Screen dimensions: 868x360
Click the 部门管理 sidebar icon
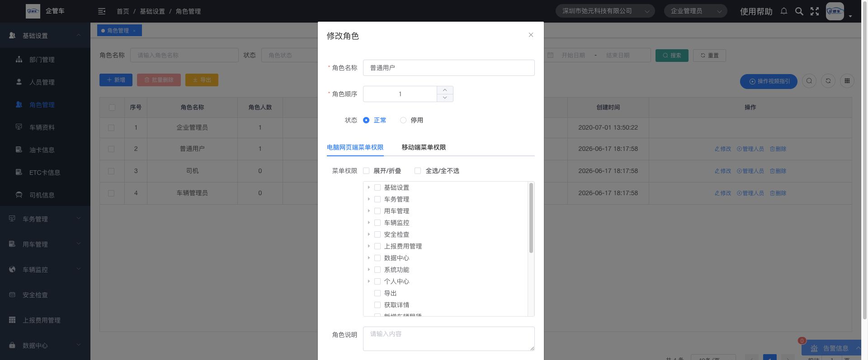(19, 59)
